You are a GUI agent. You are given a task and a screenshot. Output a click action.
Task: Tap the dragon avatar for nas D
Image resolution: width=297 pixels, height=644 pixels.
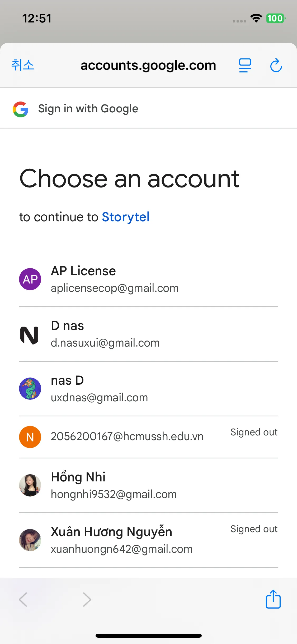click(x=30, y=389)
